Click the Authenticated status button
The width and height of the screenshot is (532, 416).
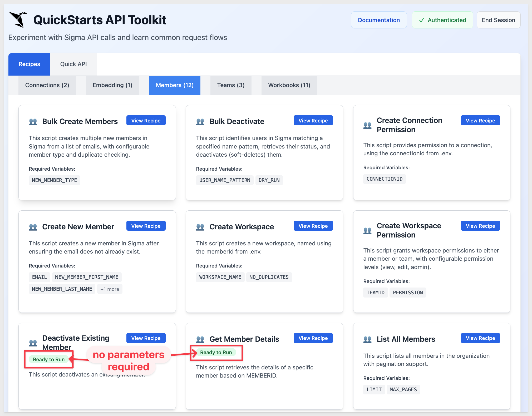point(442,20)
